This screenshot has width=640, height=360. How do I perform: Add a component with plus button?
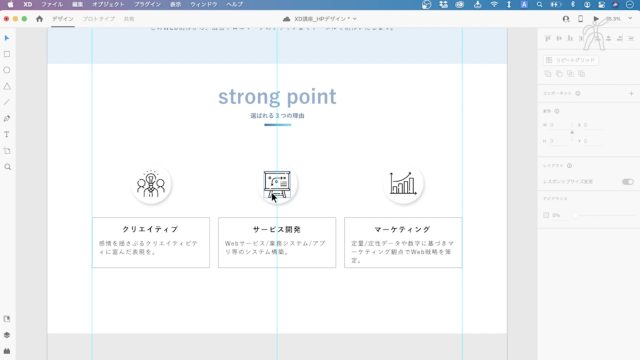(631, 93)
